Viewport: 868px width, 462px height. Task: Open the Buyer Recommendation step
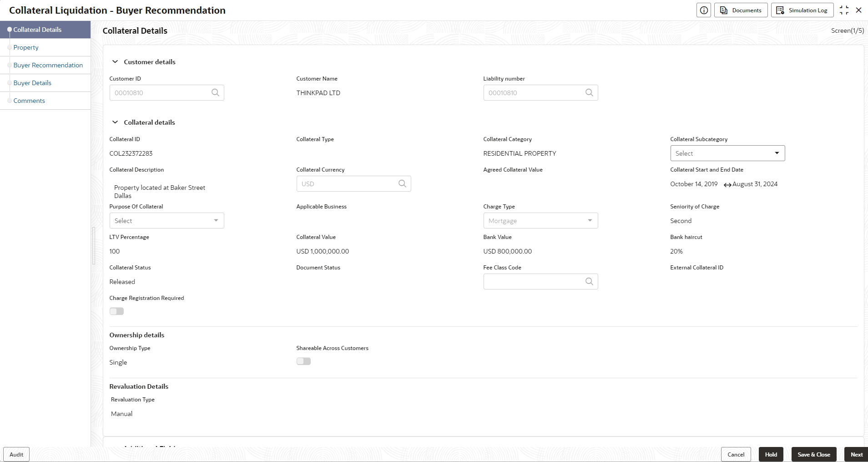(x=48, y=65)
